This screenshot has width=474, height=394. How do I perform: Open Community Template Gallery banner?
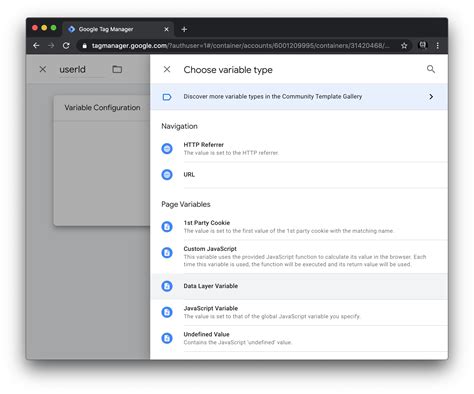pos(299,97)
